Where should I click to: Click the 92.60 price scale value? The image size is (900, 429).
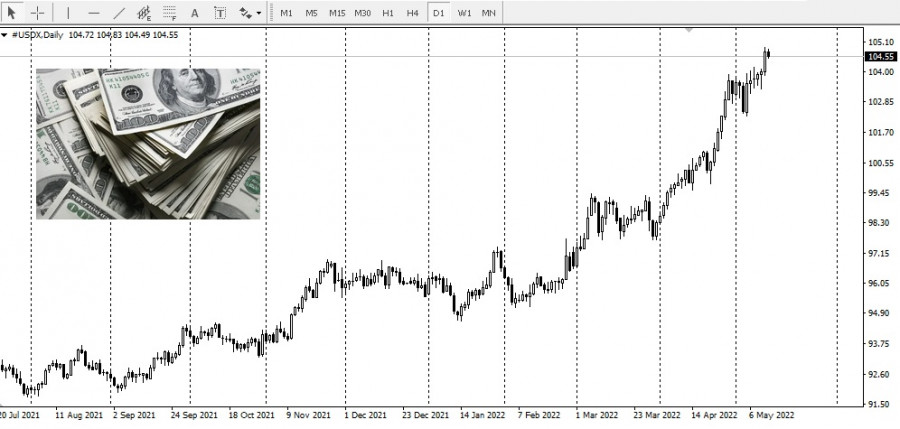tap(881, 374)
